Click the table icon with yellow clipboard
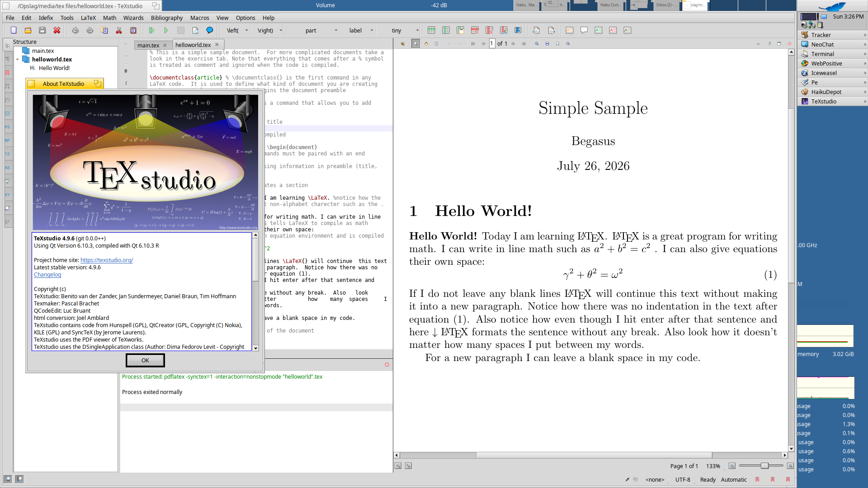Image resolution: width=868 pixels, height=488 pixels. pyautogui.click(x=460, y=30)
